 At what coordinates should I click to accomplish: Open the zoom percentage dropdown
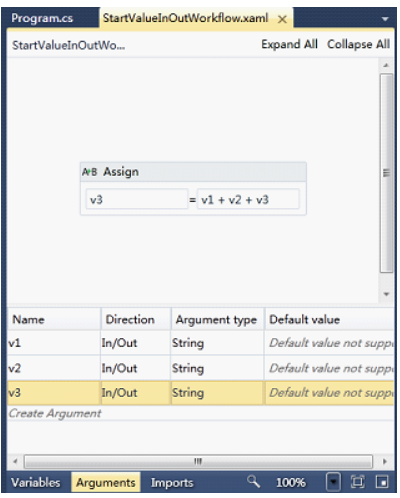point(333,482)
